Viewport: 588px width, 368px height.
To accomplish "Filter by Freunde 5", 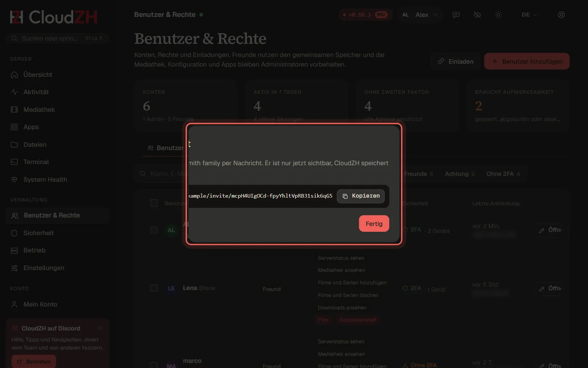I will [419, 174].
